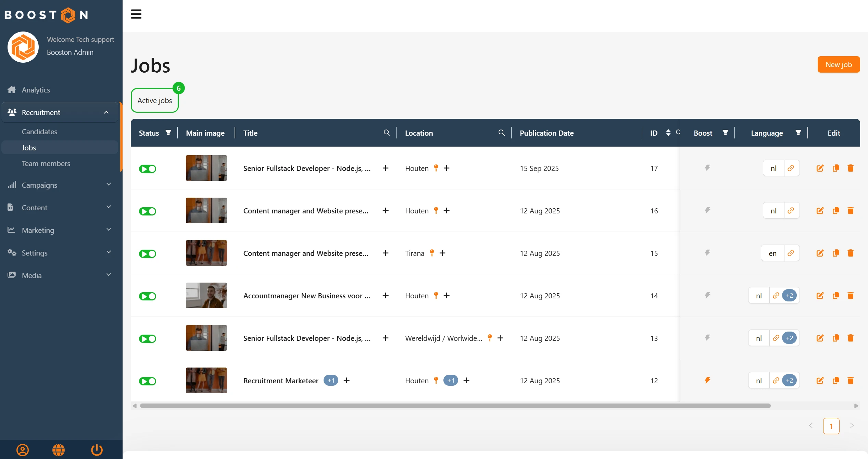
Task: Click the hamburger menu icon
Action: [x=136, y=14]
